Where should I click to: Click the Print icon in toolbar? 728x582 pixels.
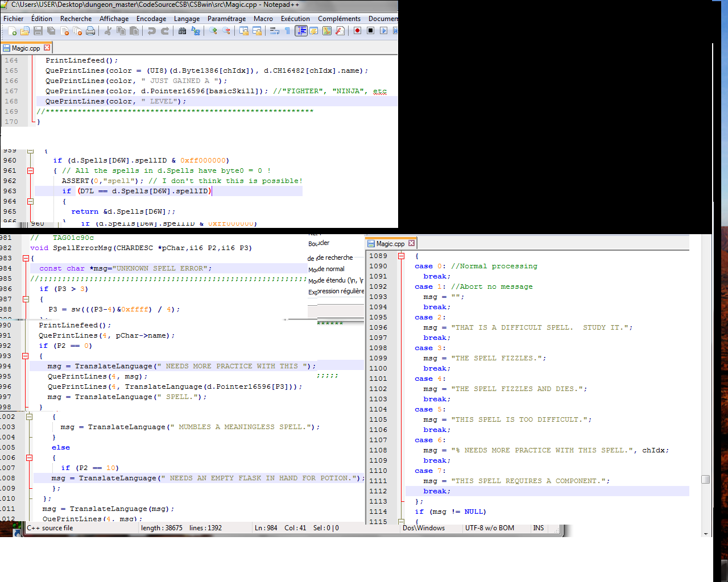90,31
